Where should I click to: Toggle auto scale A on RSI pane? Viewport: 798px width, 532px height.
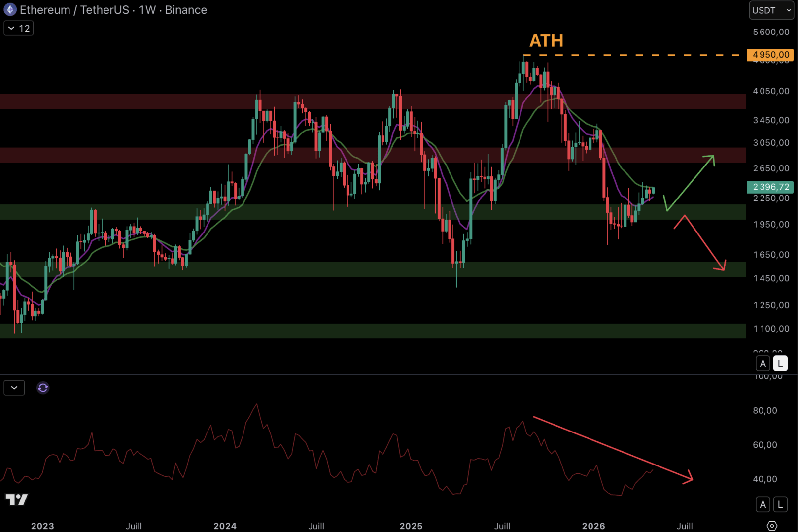(763, 504)
